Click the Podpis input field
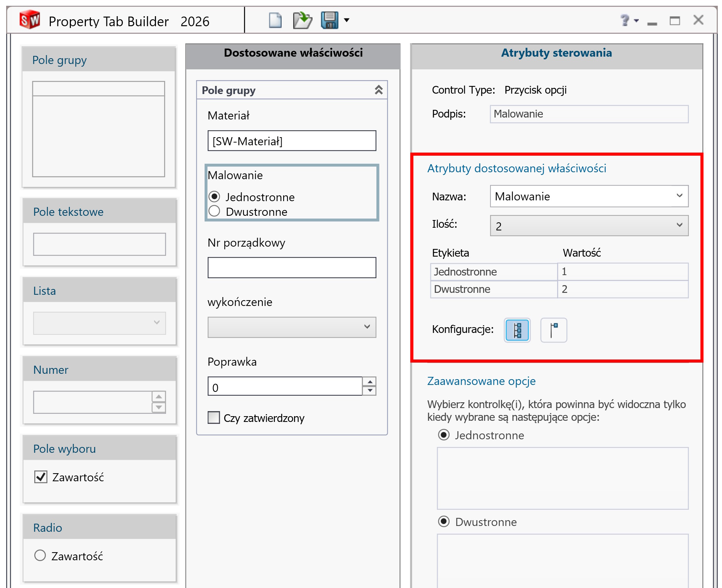The image size is (722, 588). tap(589, 114)
